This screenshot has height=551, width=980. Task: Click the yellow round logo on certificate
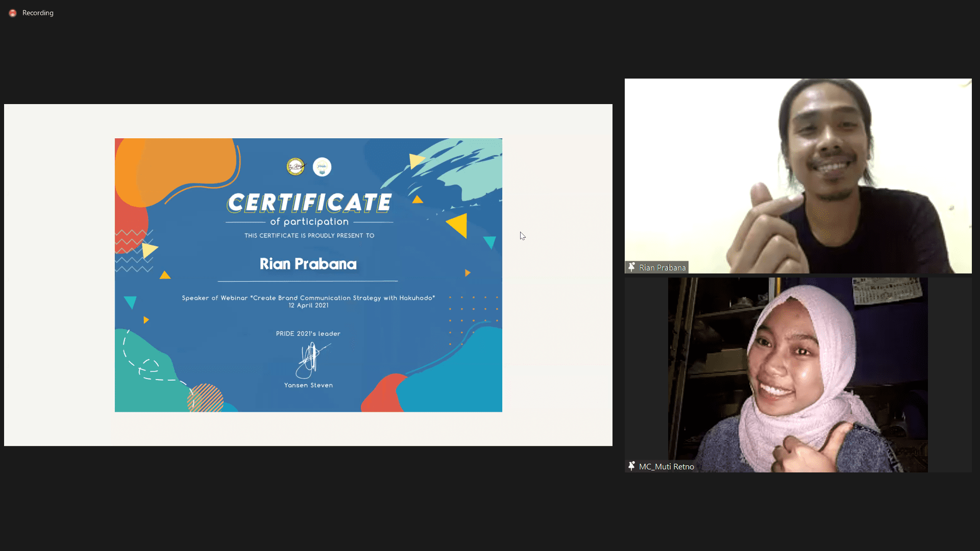coord(296,167)
